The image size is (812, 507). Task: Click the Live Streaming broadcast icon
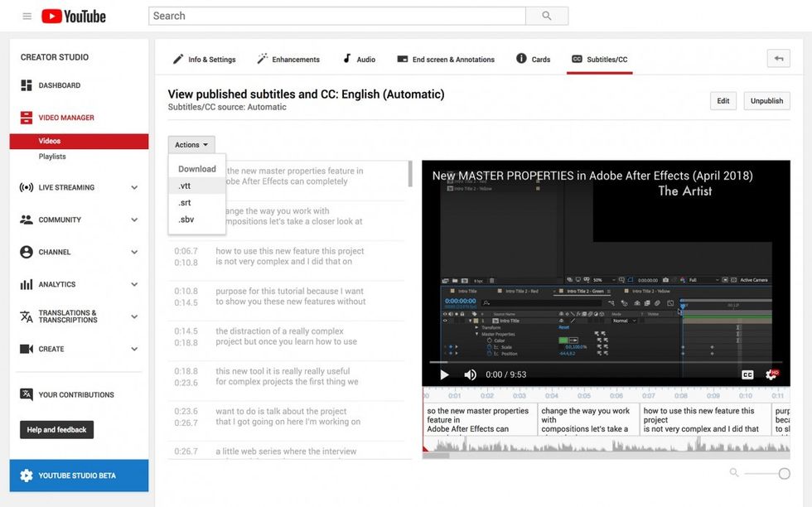(26, 187)
